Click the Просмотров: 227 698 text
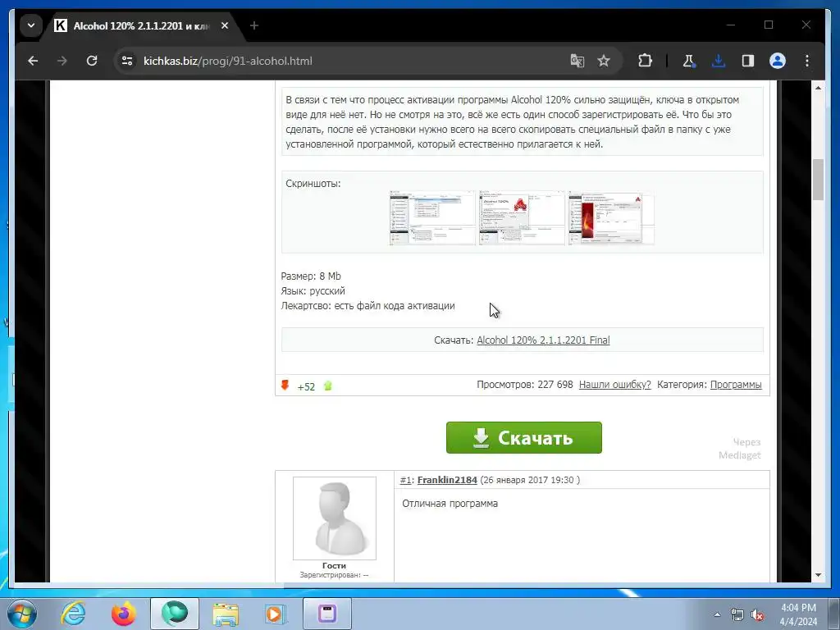840x630 pixels. point(525,385)
